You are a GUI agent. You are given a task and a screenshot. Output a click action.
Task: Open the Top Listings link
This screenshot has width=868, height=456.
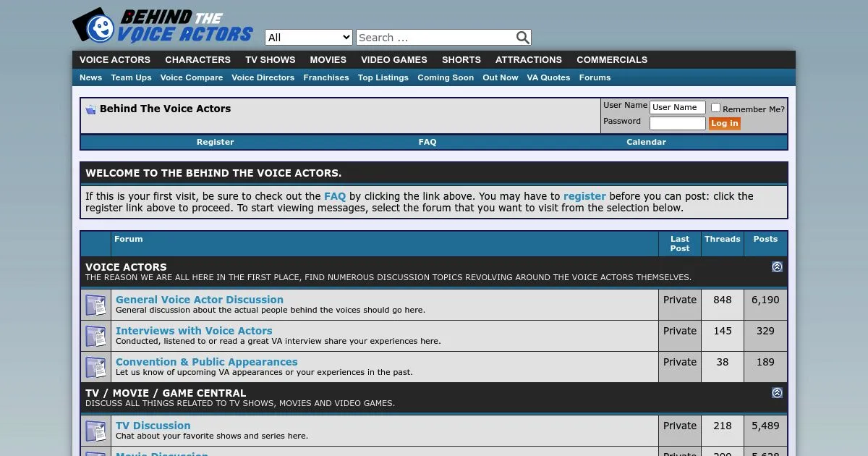(x=383, y=77)
